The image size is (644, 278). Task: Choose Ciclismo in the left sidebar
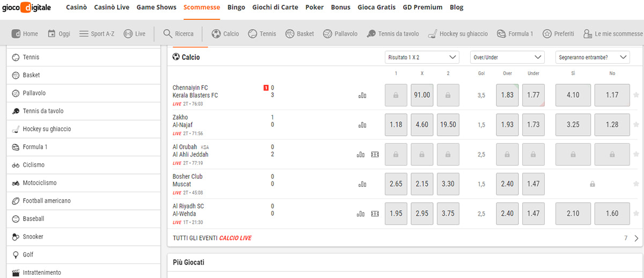click(83, 165)
